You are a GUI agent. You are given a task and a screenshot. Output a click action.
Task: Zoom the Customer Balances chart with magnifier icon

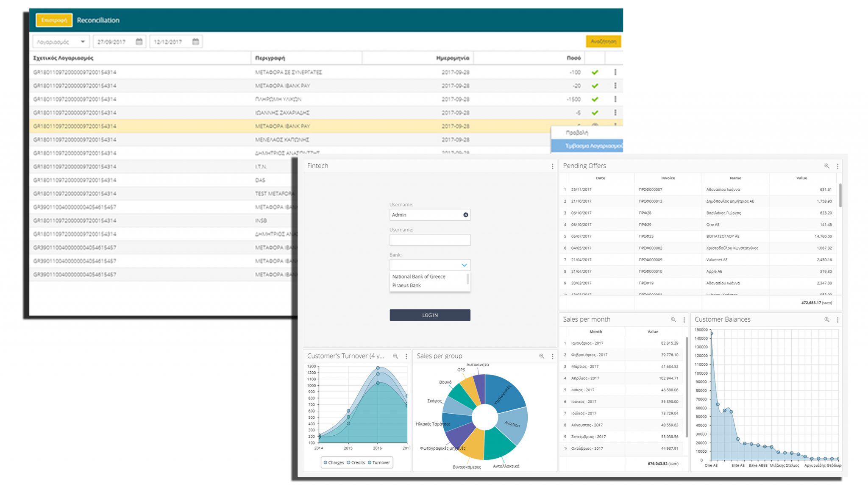coord(826,320)
